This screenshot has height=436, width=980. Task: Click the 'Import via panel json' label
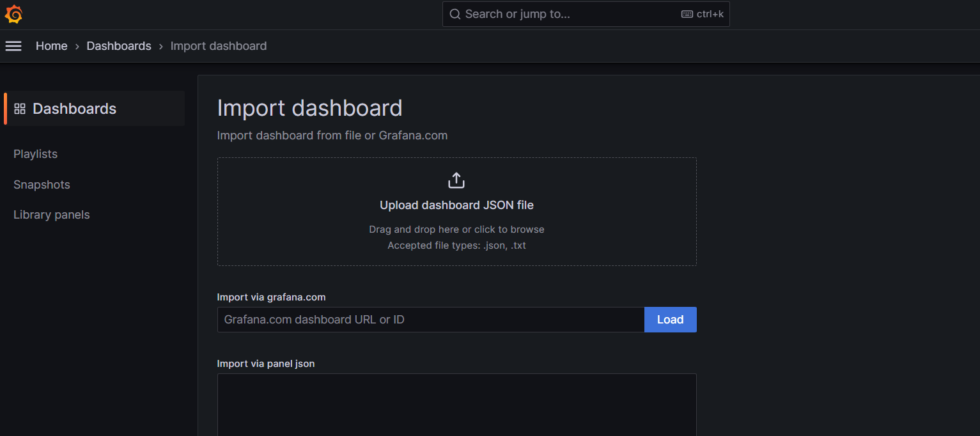pyautogui.click(x=266, y=364)
